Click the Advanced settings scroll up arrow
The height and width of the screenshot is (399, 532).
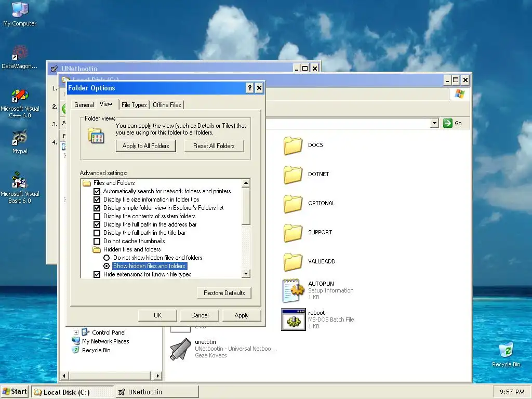tap(246, 183)
